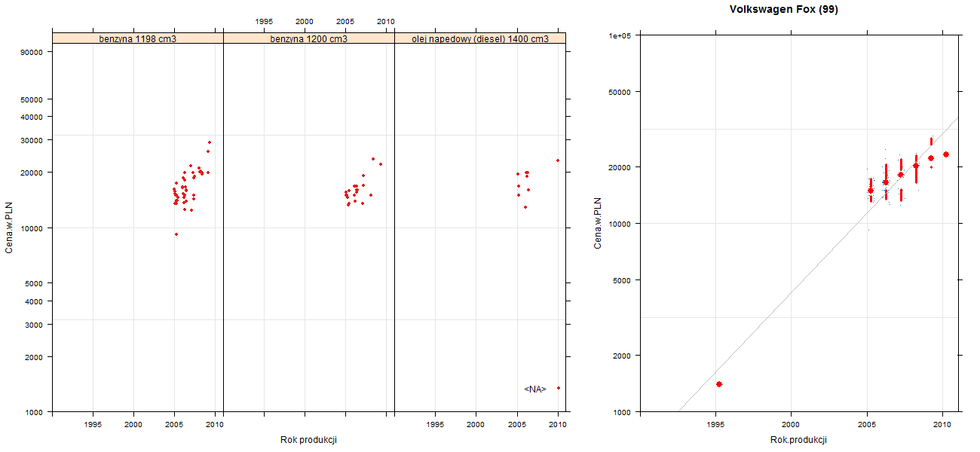Image resolution: width=980 pixels, height=452 pixels.
Task: Click the 1995 red data point in Volkswagen Fox chart
Action: (719, 384)
